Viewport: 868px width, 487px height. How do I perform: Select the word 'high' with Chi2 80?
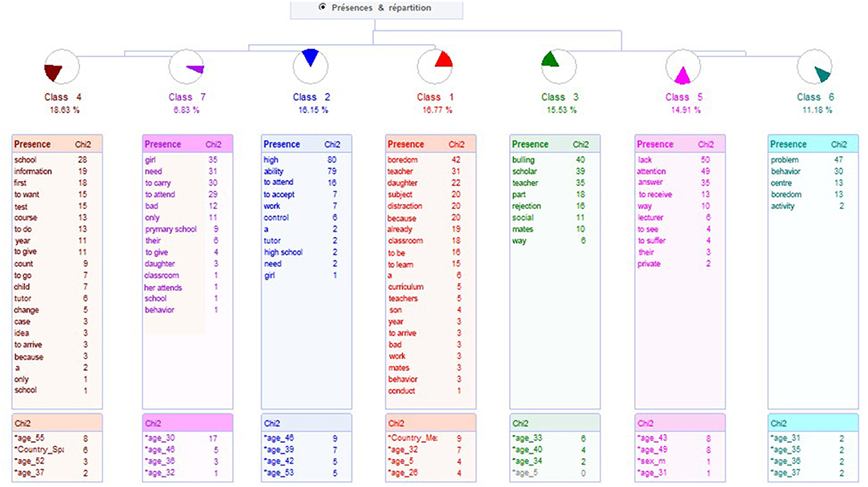point(271,159)
